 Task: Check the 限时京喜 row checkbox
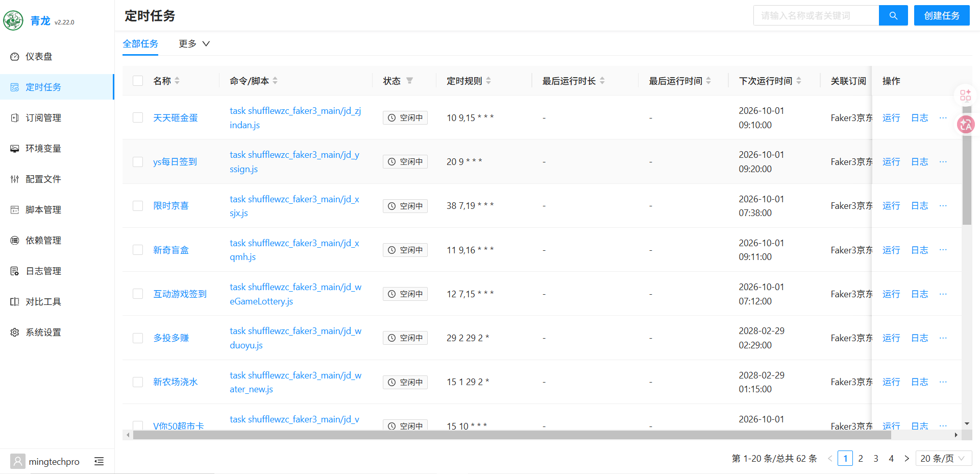coord(138,206)
